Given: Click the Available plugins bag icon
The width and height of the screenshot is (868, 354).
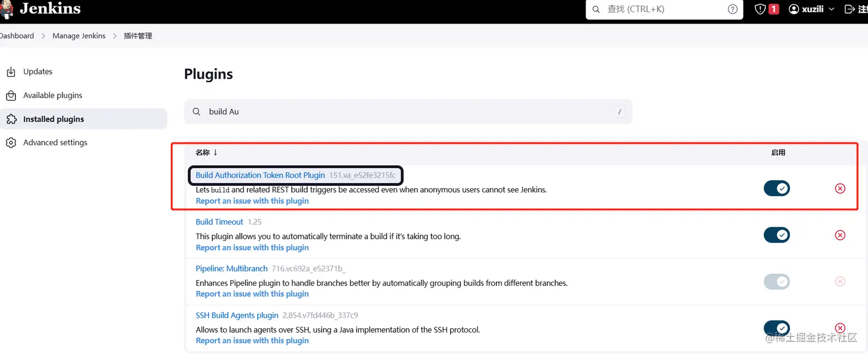Looking at the screenshot, I should coord(11,95).
